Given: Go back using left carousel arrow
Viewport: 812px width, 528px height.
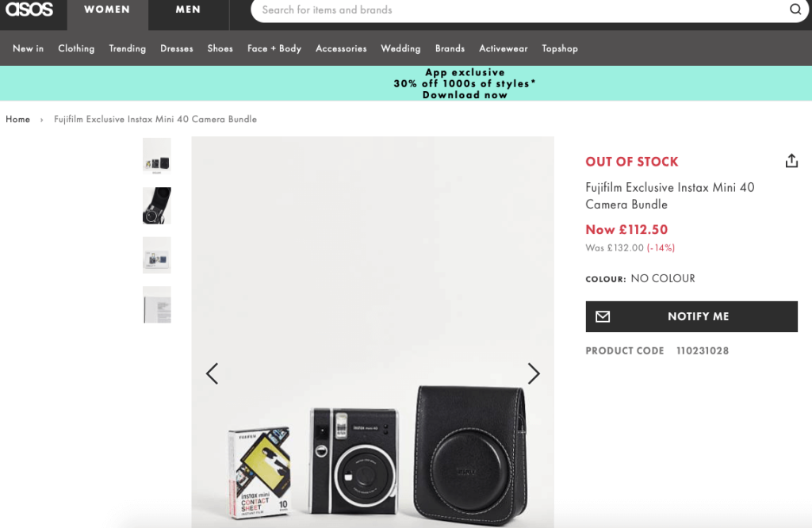Looking at the screenshot, I should click(212, 373).
